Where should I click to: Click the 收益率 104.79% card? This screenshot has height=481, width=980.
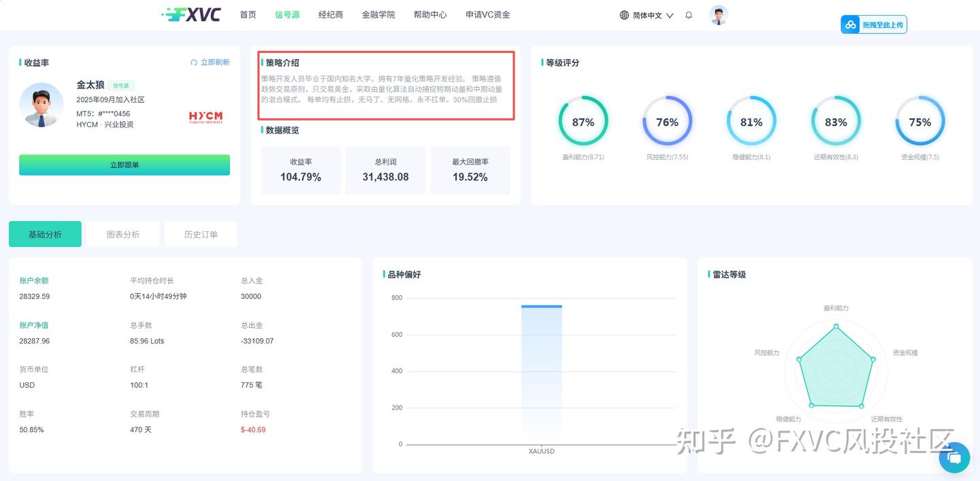301,170
